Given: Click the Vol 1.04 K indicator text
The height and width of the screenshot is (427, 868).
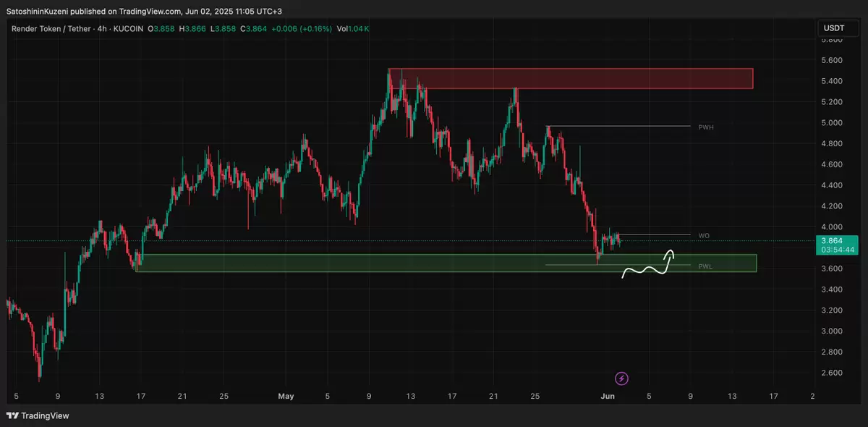Looking at the screenshot, I should (353, 28).
